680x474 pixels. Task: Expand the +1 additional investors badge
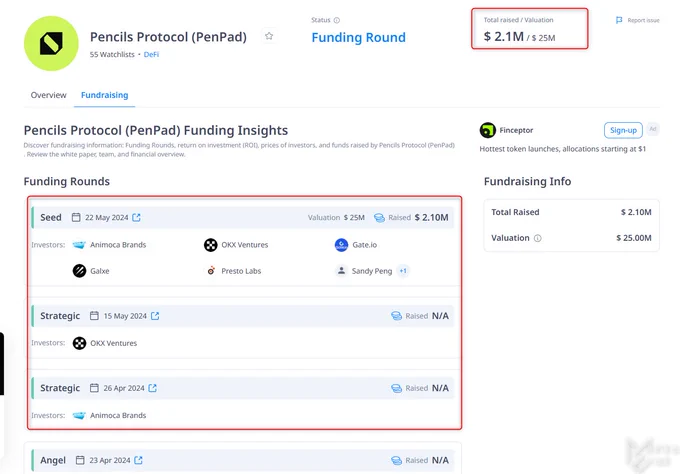[403, 271]
